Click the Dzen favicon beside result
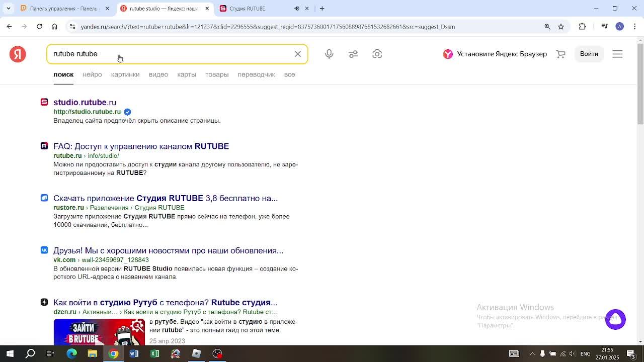644x362 pixels. [x=44, y=302]
